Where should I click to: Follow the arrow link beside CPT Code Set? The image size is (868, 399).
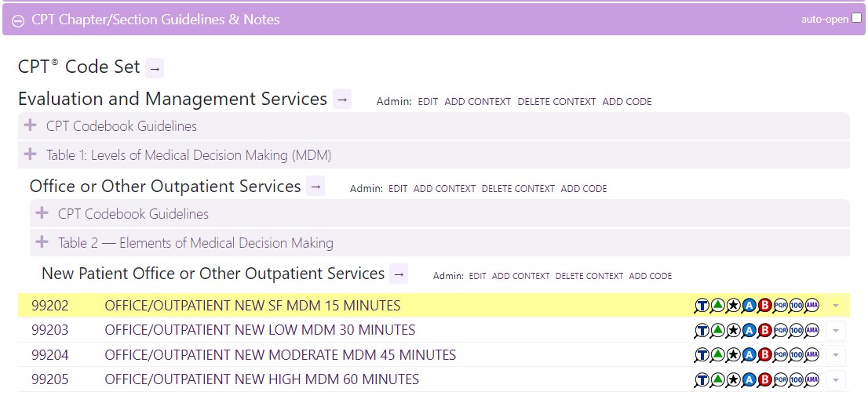[x=155, y=68]
